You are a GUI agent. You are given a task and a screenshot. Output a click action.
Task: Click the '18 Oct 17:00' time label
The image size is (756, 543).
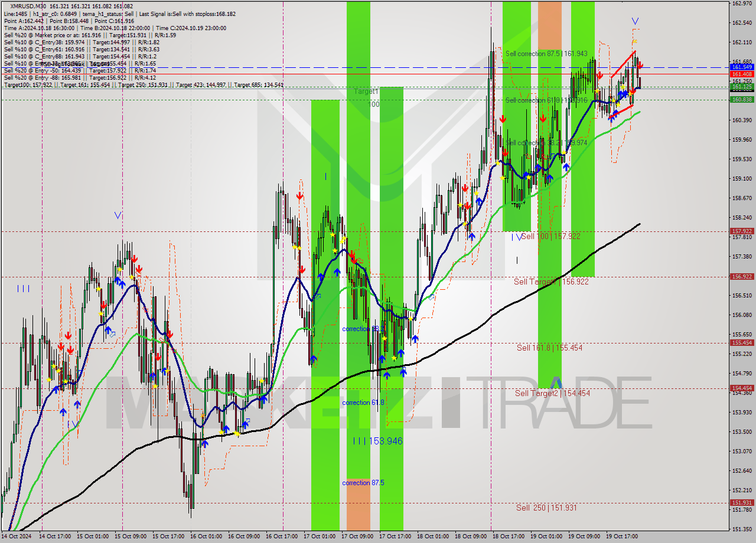point(509,537)
